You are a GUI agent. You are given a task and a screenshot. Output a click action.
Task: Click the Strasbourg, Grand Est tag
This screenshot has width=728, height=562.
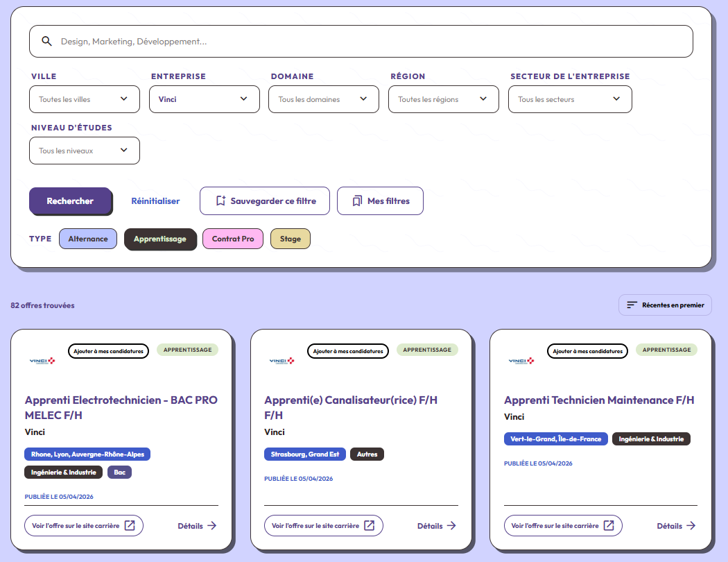pos(305,454)
